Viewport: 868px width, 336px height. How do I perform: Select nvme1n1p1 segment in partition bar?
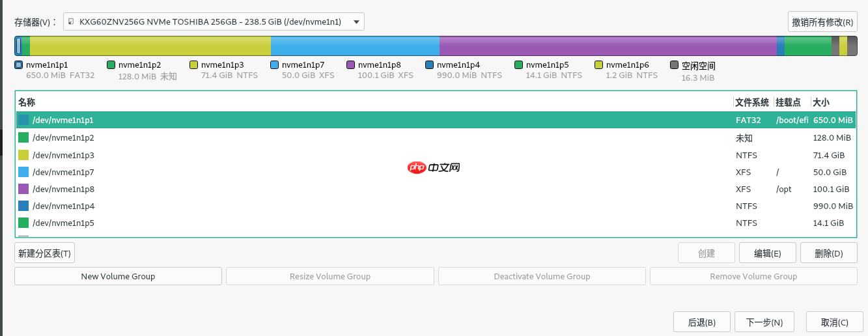pyautogui.click(x=18, y=46)
